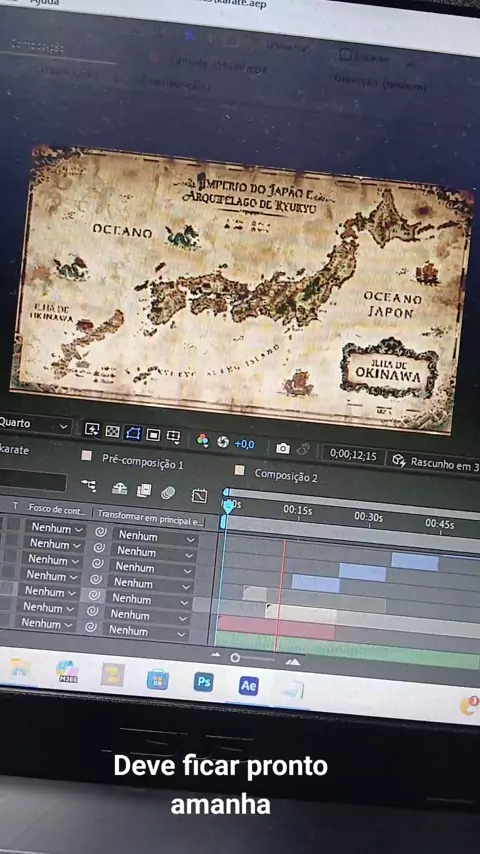Switch to the Composição 2 tab

(285, 475)
